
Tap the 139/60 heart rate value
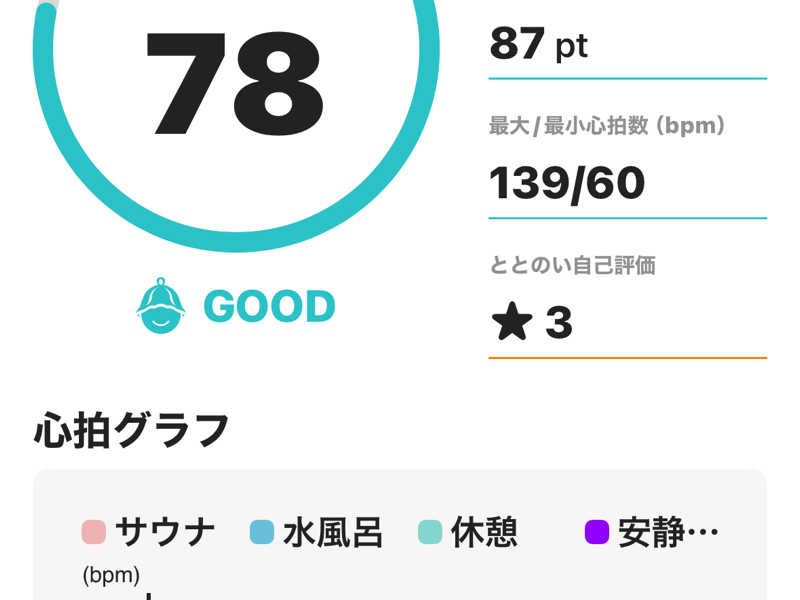pos(567,184)
